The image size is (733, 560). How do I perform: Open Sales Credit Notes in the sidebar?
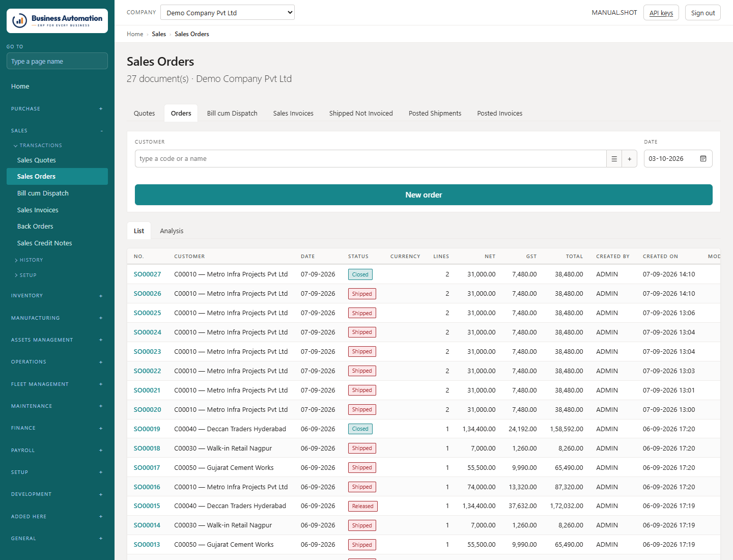(x=57, y=243)
